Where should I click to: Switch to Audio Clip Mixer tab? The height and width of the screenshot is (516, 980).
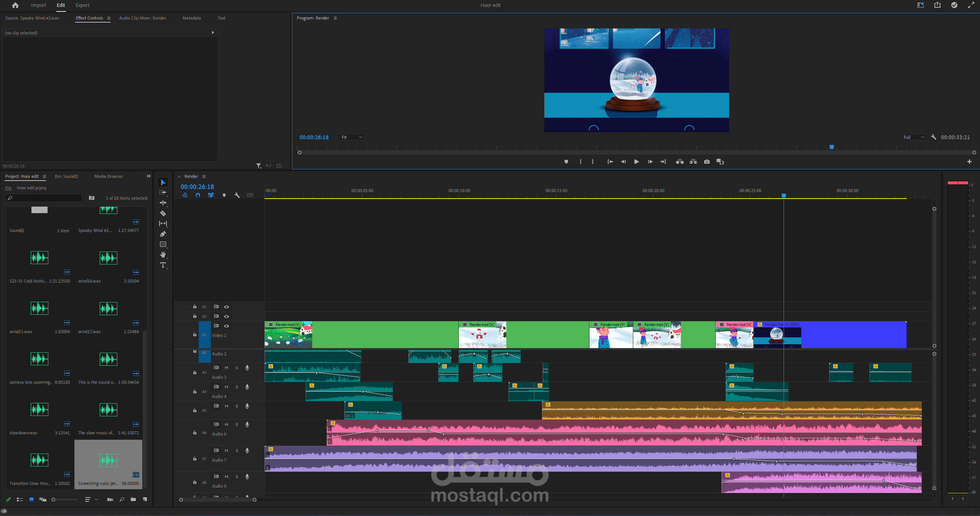pos(142,18)
